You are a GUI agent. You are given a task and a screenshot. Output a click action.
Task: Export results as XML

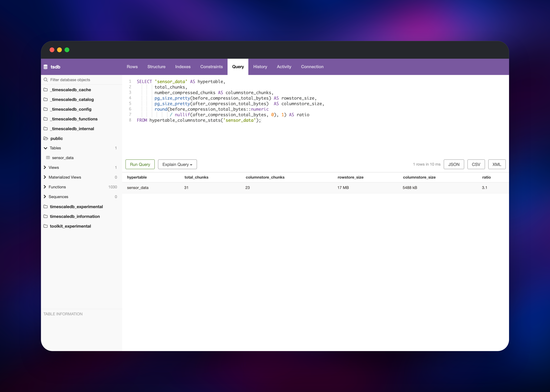[497, 164]
